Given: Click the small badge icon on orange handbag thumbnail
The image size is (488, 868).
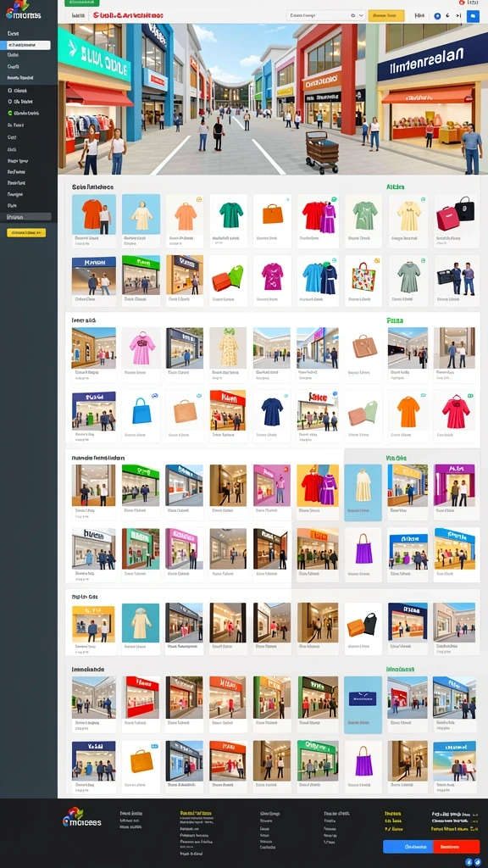Looking at the screenshot, I should pos(288,199).
